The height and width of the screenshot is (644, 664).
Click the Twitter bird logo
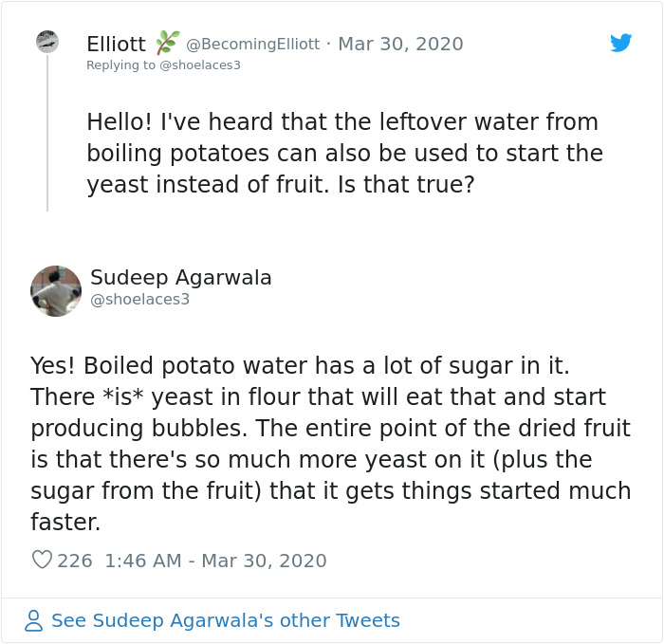(620, 43)
